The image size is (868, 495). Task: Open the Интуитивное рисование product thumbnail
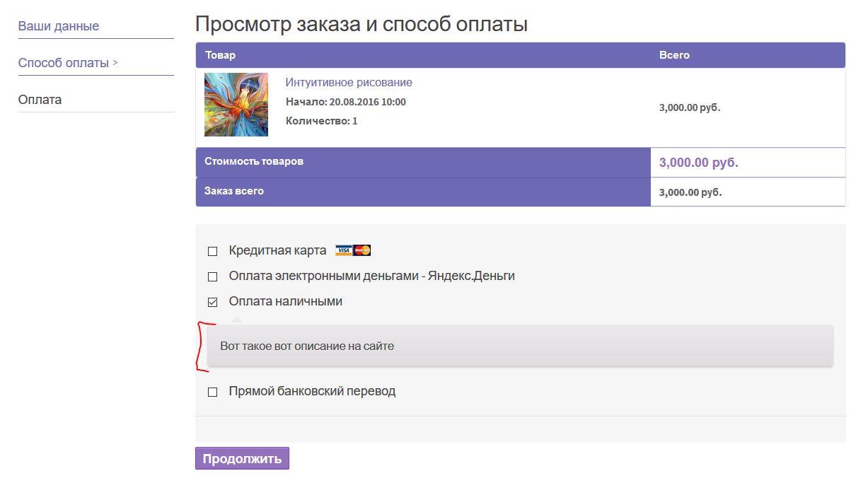pos(236,105)
